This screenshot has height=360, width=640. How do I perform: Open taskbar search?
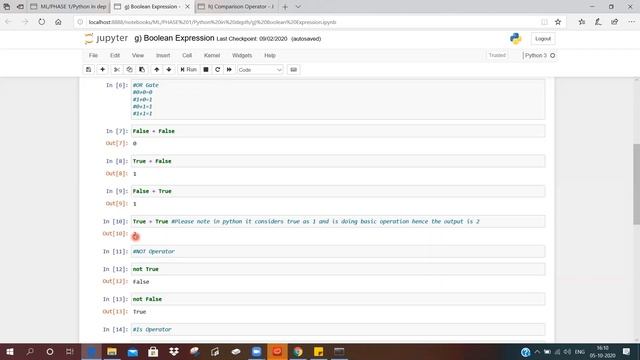click(30, 351)
